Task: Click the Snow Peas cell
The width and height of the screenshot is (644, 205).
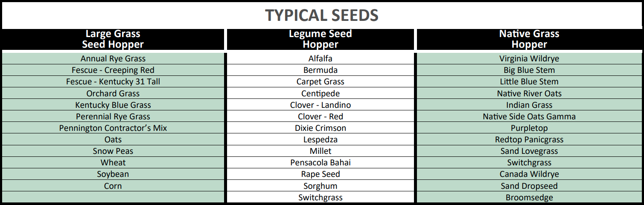Action: 113,151
